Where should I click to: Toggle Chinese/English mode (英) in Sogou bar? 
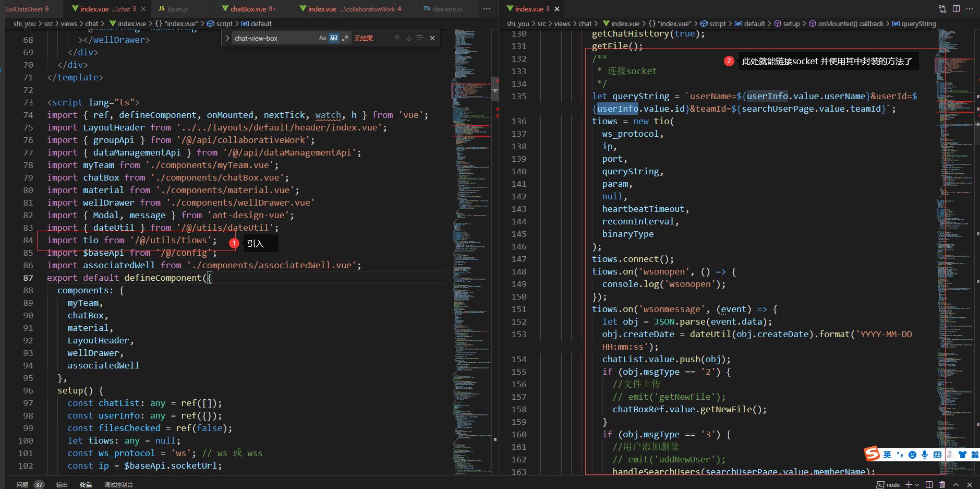(x=887, y=455)
